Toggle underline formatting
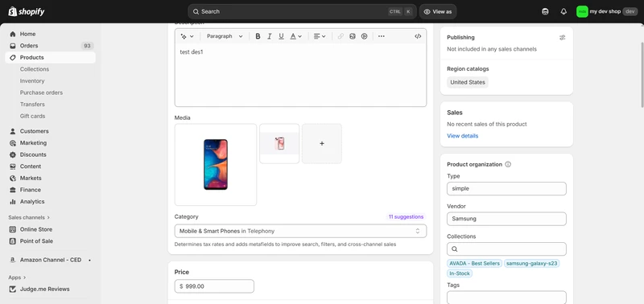Image resolution: width=644 pixels, height=304 pixels. [281, 36]
